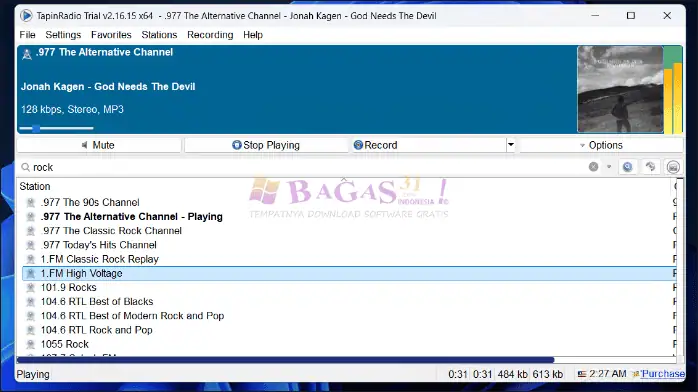Mute the radio playback
Viewport: 698px width, 392px height.
tap(99, 145)
